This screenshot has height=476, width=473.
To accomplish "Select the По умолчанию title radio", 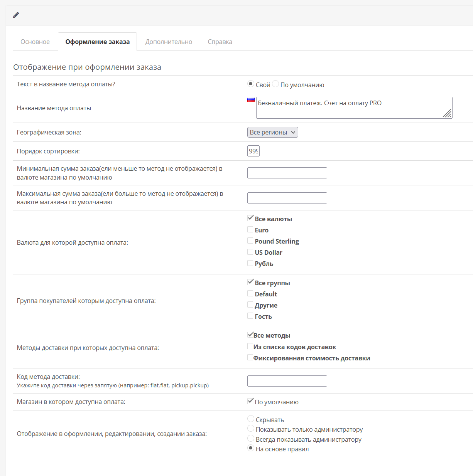I will click(275, 84).
